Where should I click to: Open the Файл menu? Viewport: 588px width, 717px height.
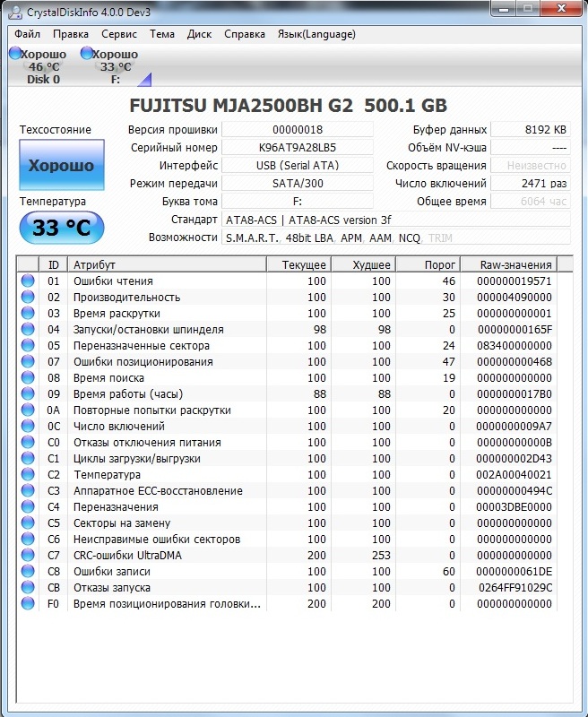tap(27, 34)
